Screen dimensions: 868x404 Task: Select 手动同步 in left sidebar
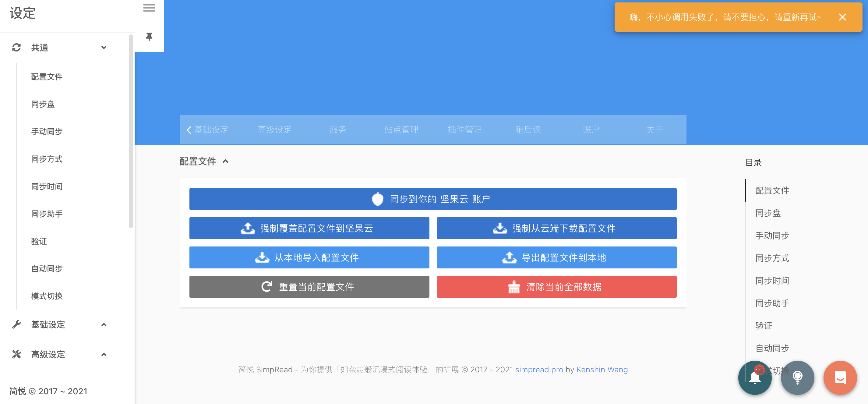tap(47, 131)
